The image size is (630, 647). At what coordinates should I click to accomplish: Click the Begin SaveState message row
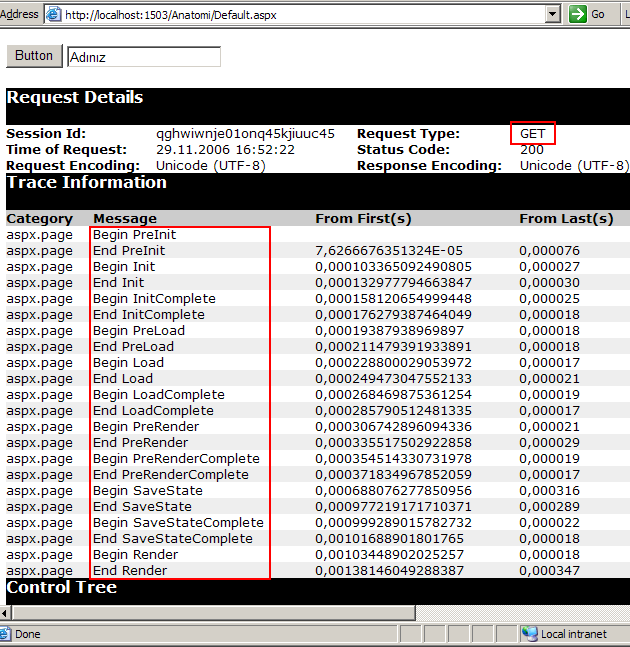[148, 490]
